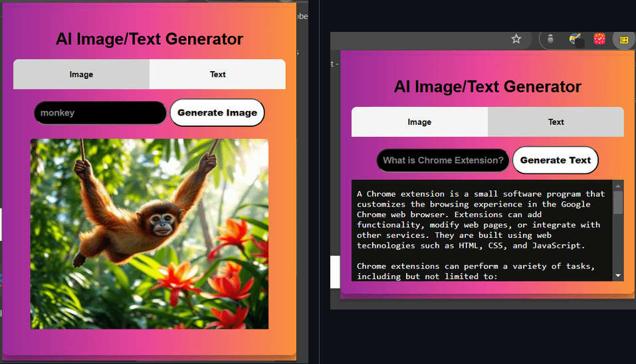636x364 pixels.
Task: Open the gray bug extension icon
Action: 550,39
